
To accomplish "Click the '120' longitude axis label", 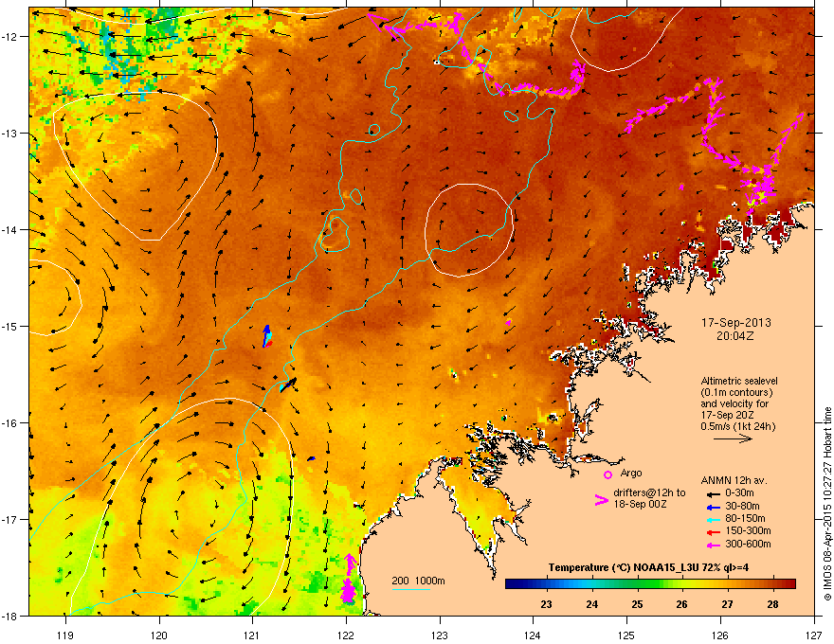I will click(x=159, y=635).
